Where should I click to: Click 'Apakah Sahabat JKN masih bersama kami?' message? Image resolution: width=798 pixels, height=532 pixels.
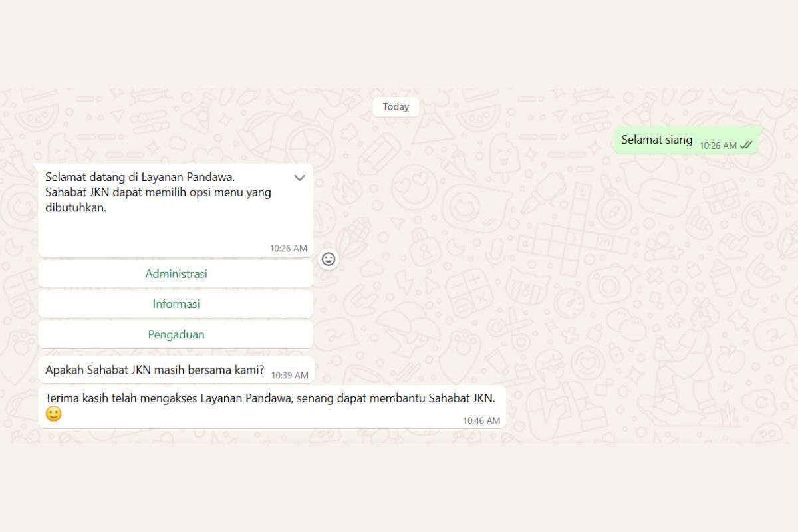pyautogui.click(x=154, y=370)
